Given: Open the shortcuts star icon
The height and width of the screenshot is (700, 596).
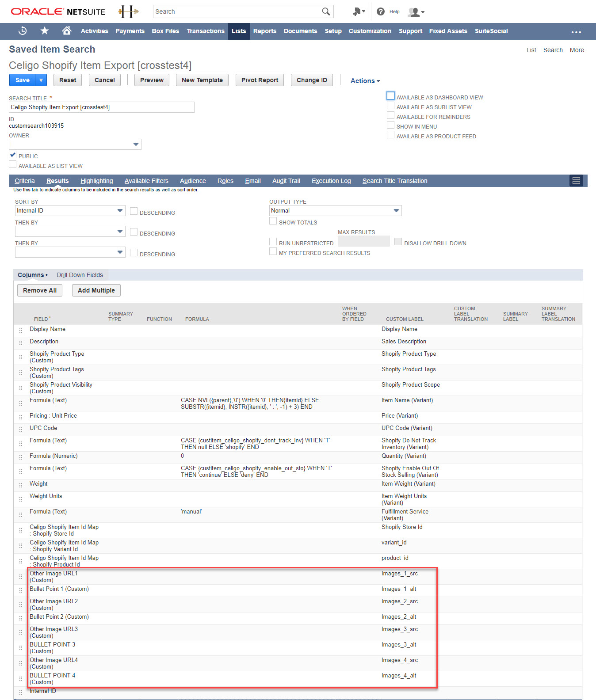Looking at the screenshot, I should pyautogui.click(x=45, y=31).
